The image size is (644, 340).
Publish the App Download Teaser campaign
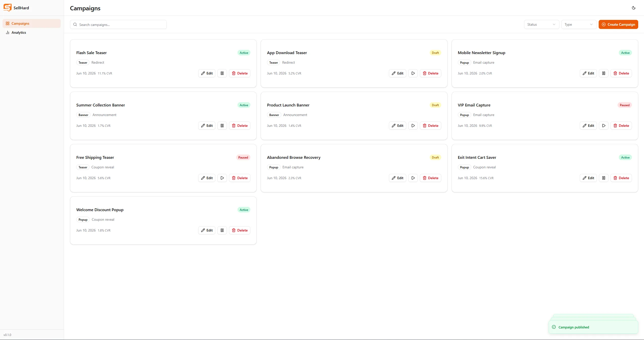point(413,73)
